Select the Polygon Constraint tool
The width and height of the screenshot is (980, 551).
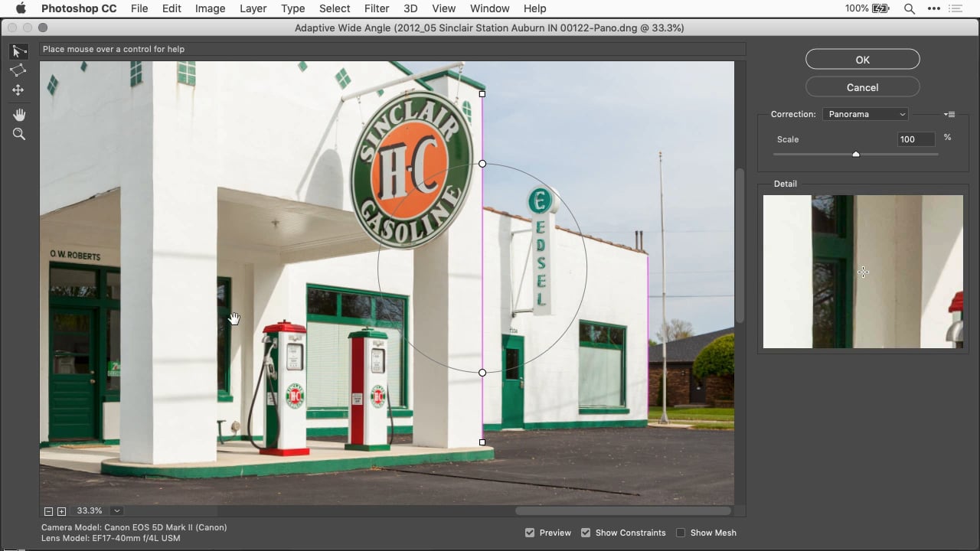(18, 70)
